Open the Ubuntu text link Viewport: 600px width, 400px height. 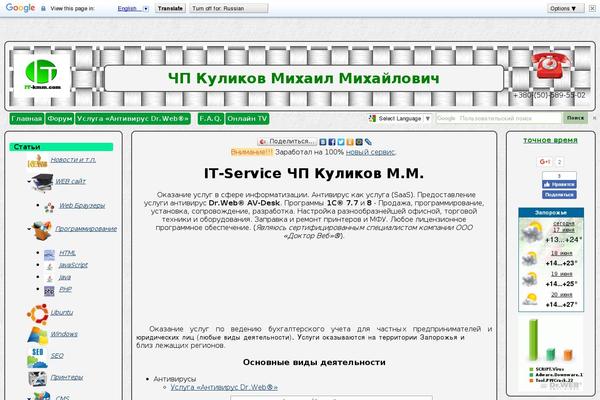tap(62, 313)
